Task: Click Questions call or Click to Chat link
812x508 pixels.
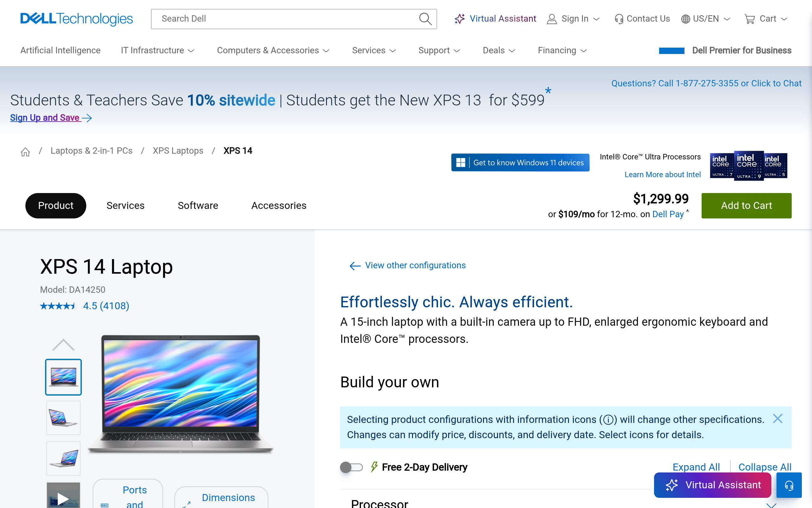Action: pyautogui.click(x=706, y=83)
